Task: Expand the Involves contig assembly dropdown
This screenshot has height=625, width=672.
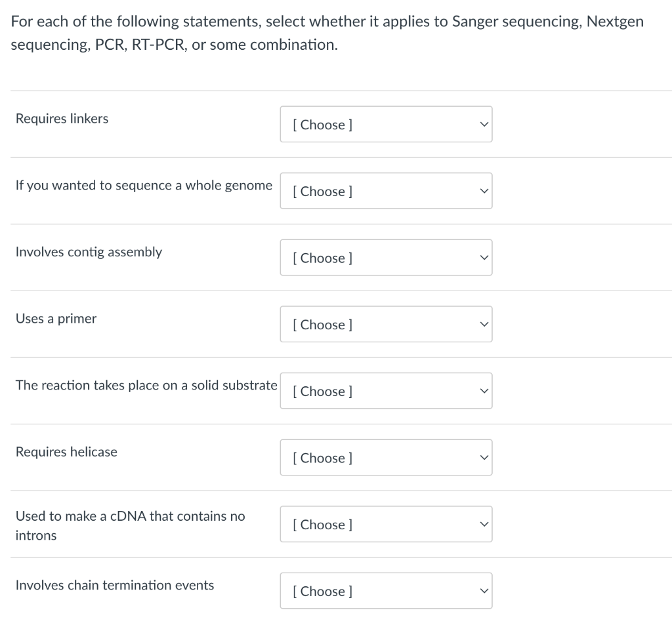Action: [x=385, y=258]
